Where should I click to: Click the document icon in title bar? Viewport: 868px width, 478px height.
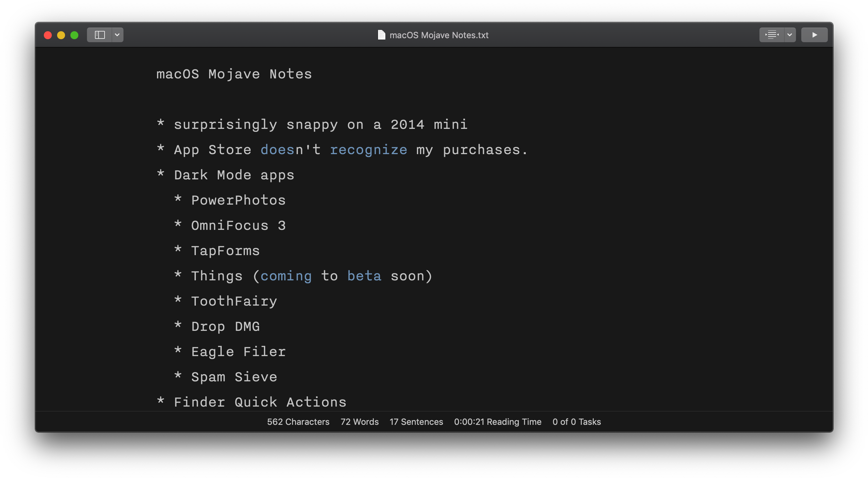point(381,35)
